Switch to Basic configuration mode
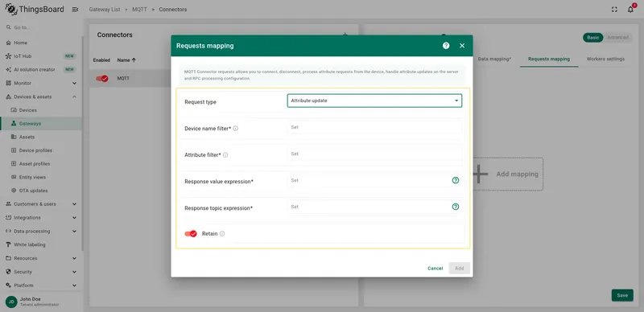This screenshot has width=644, height=312. (593, 37)
